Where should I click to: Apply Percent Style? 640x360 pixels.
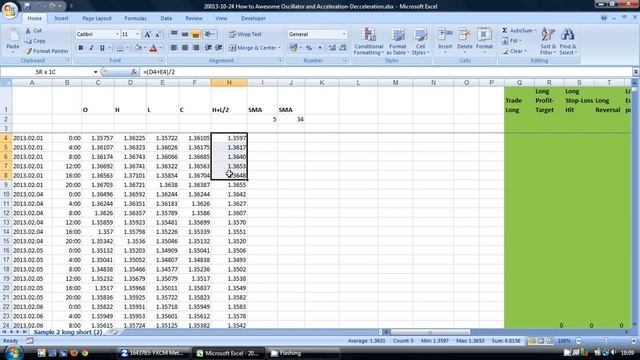click(x=309, y=48)
